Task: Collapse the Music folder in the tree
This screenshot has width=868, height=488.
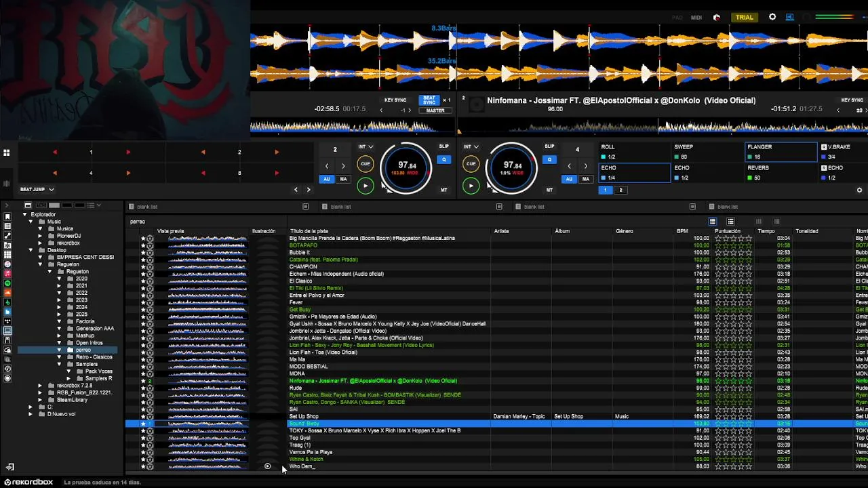Action: coord(31,222)
